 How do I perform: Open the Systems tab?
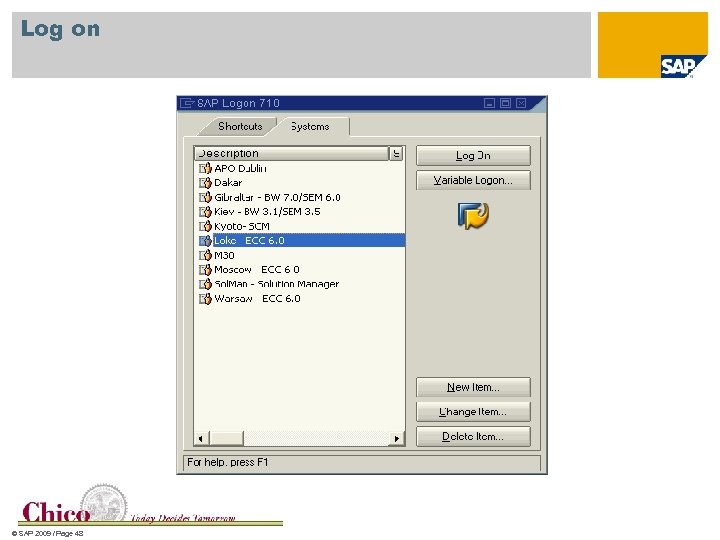click(310, 126)
